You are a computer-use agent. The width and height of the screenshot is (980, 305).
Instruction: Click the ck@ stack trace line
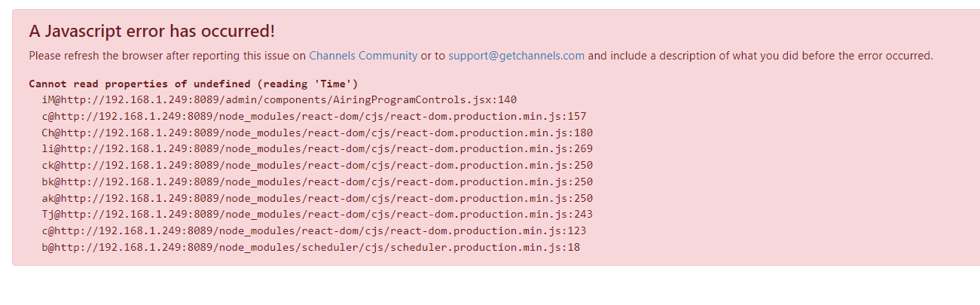317,166
